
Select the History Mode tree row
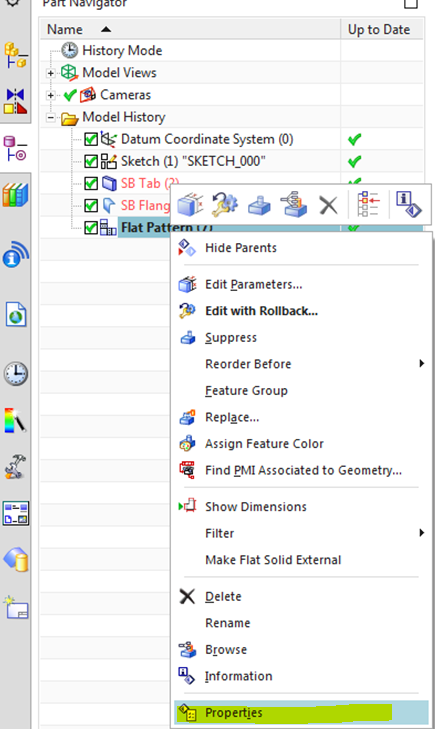[122, 50]
